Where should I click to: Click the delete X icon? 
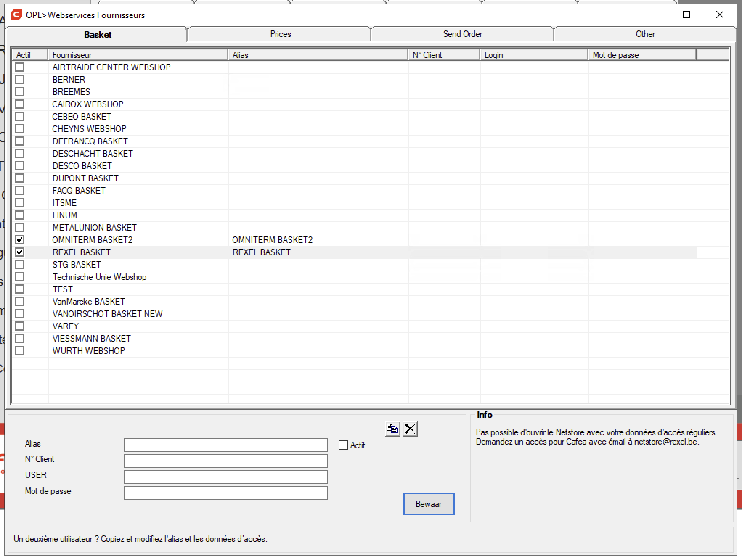coord(410,429)
